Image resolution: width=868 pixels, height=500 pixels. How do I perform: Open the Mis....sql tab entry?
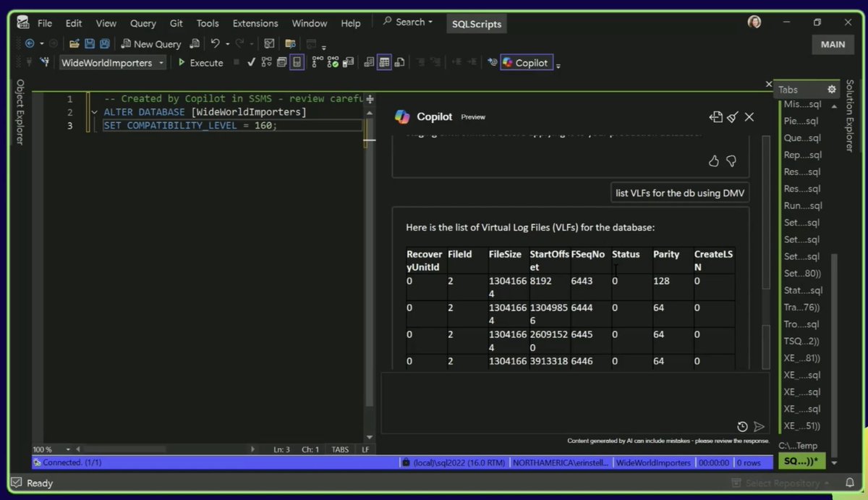coord(803,104)
